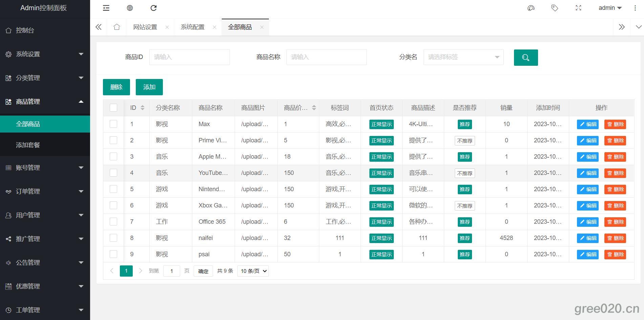Viewport: 644px width, 320px height.
Task: Open the 分类名 category dropdown
Action: [x=463, y=57]
